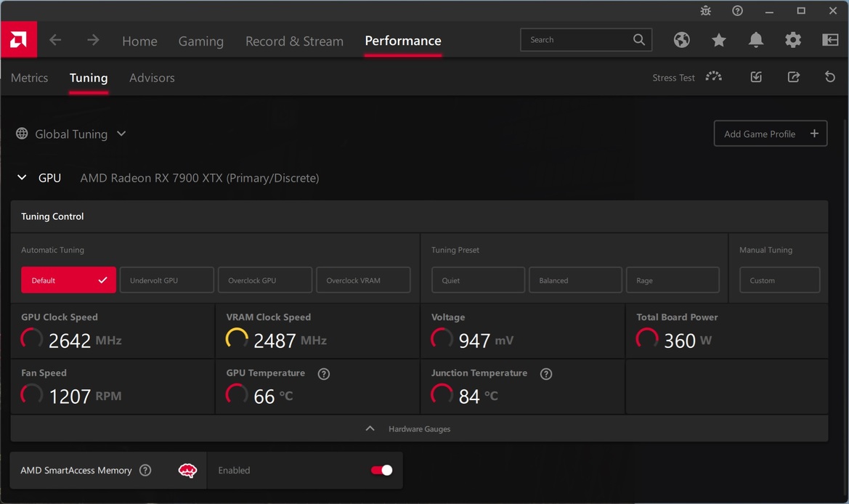Show GPU Temperature help tooltip icon
This screenshot has width=849, height=504.
[324, 373]
